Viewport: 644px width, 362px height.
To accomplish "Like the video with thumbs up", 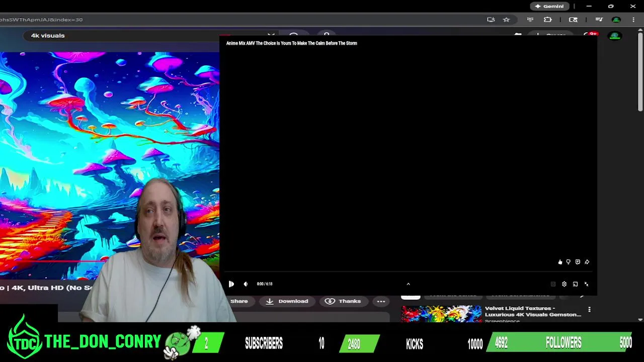I will tap(560, 262).
